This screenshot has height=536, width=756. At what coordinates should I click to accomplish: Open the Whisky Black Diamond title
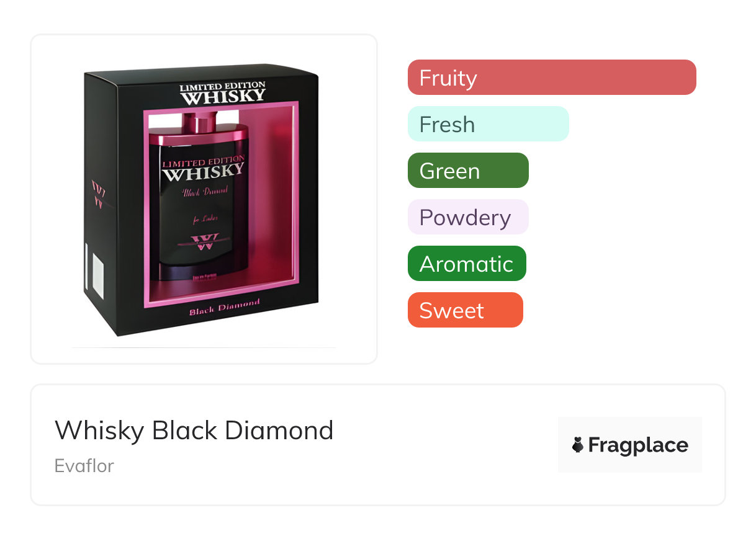(x=194, y=430)
